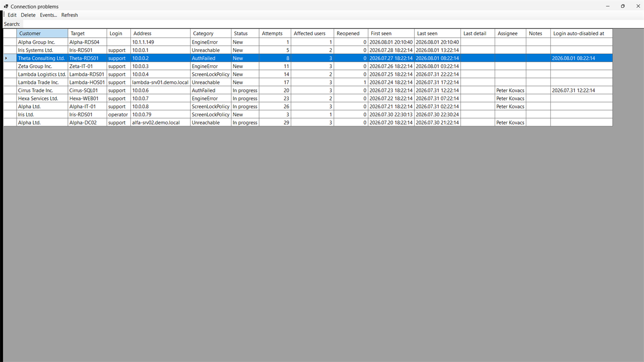The image size is (644, 362).
Task: Click address lambda-srv01.demo.local
Action: [160, 82]
